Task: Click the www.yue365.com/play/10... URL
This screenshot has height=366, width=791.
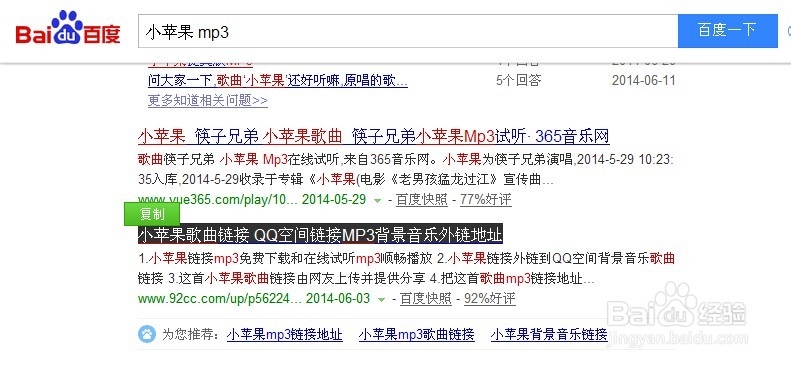Action: point(218,199)
